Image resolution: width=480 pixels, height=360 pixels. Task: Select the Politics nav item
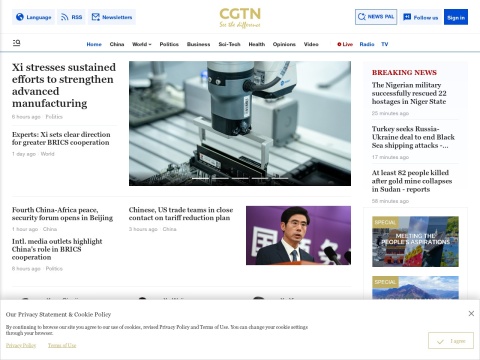(169, 44)
